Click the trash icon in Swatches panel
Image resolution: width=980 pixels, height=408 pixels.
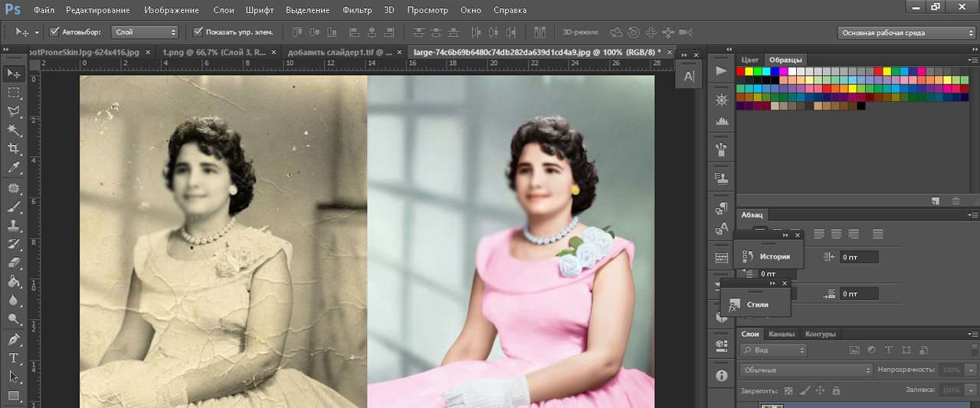(x=955, y=201)
